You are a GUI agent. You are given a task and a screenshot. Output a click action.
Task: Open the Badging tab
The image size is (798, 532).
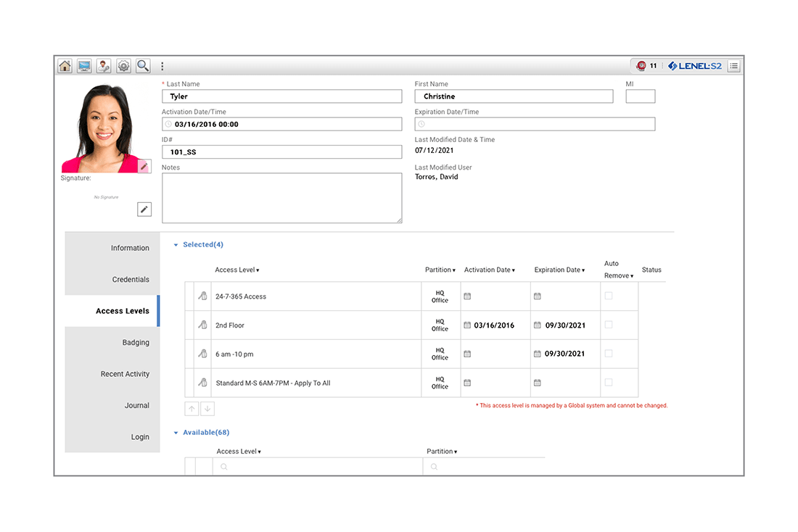tap(136, 343)
